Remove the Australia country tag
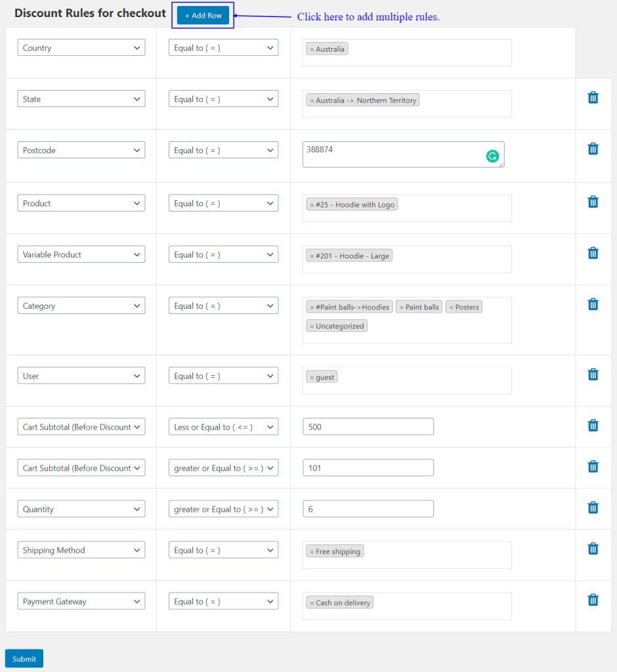 312,50
